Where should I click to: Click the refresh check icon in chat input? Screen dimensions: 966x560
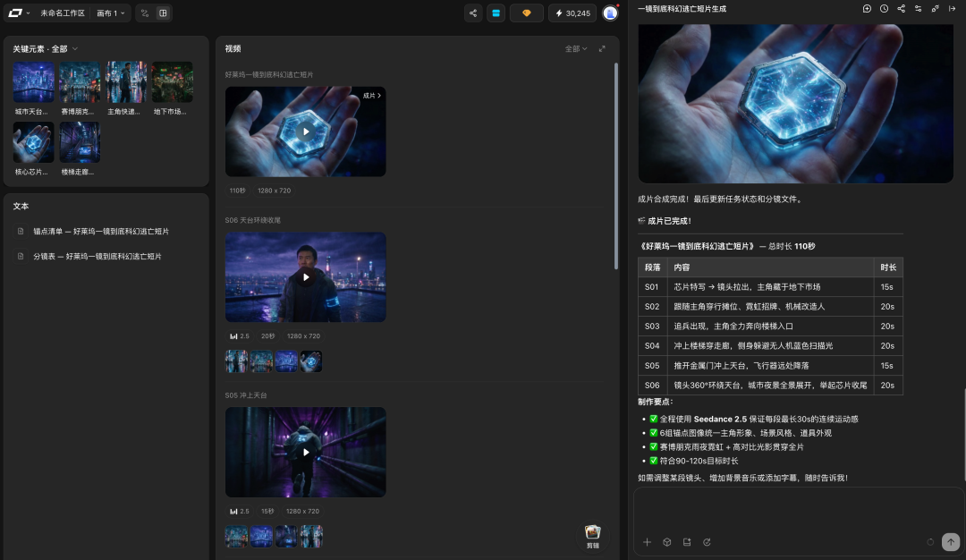[707, 542]
